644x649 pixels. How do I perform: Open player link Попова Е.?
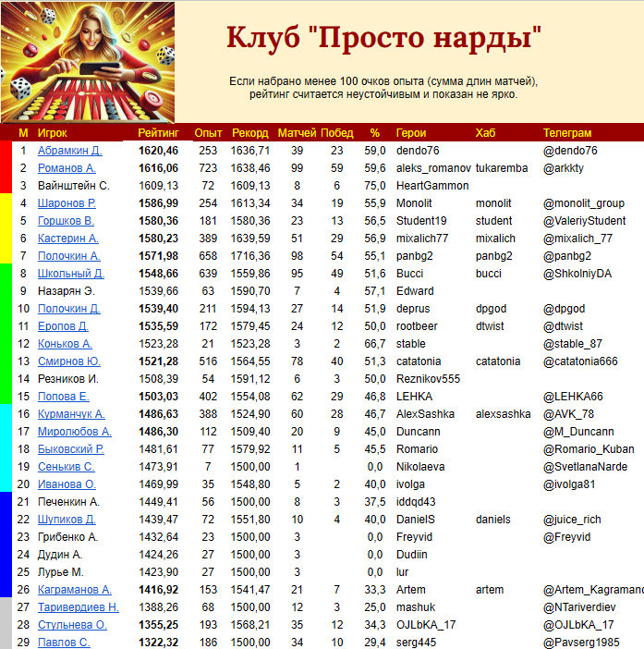[x=63, y=397]
